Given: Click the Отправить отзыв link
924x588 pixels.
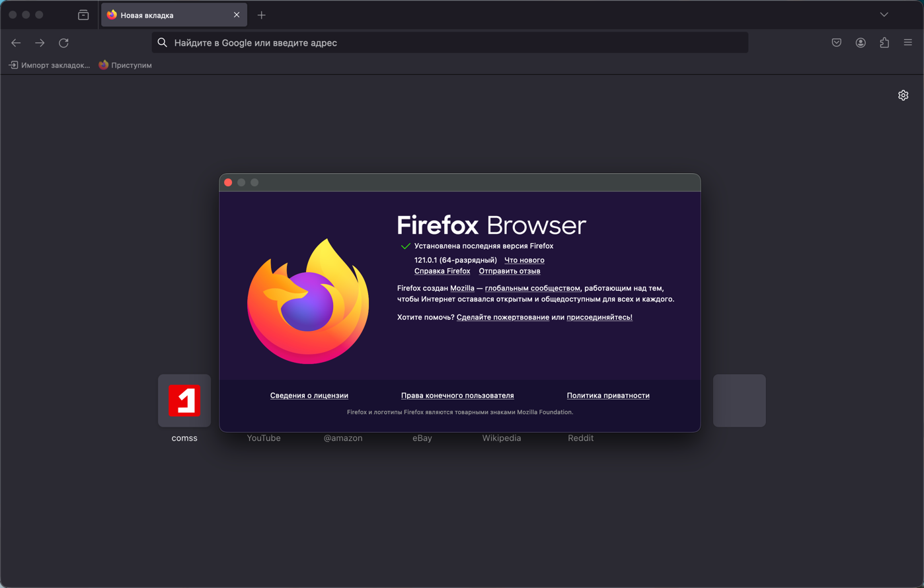Looking at the screenshot, I should click(x=510, y=271).
